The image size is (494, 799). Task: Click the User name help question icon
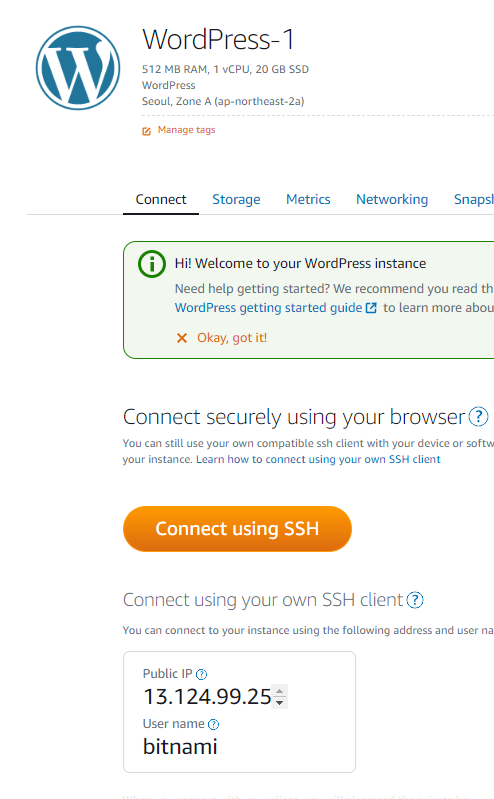(214, 724)
